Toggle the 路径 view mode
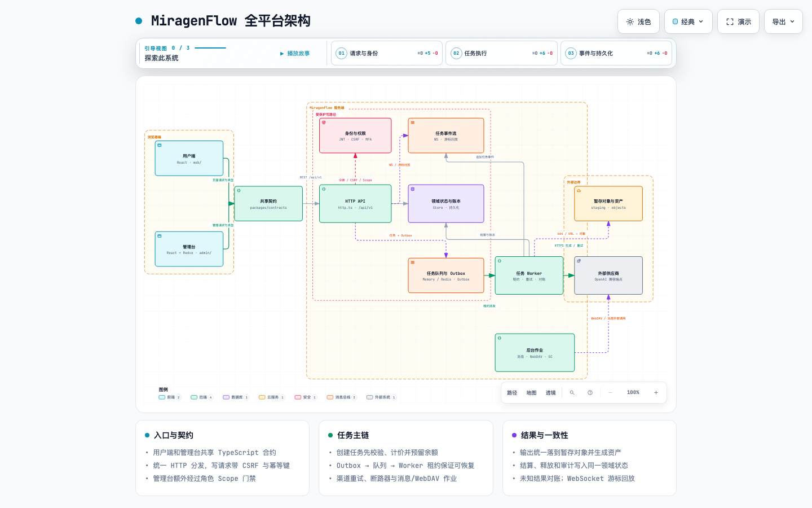 click(x=512, y=393)
